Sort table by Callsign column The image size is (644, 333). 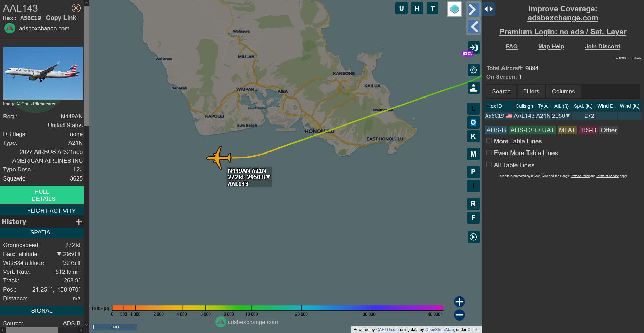pos(524,106)
